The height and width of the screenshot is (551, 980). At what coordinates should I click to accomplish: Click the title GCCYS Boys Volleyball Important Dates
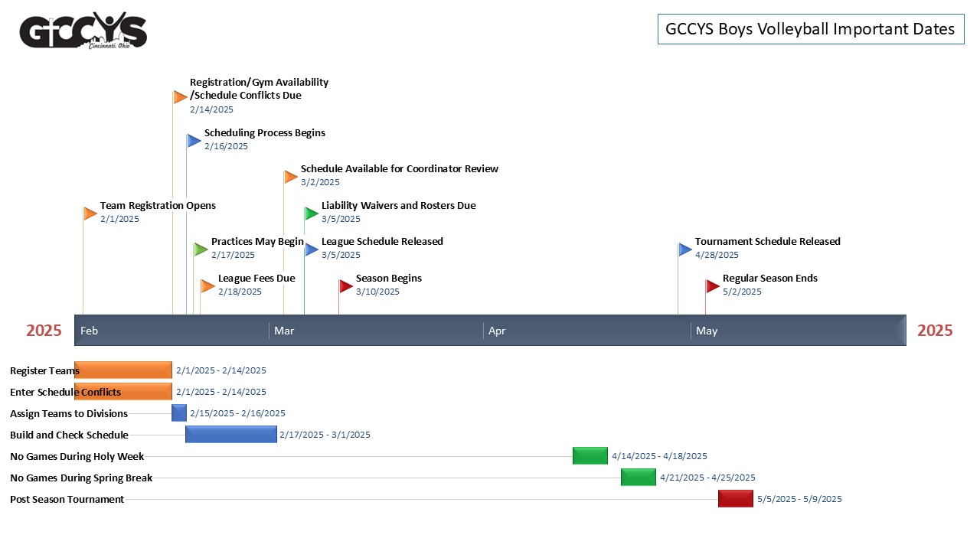click(811, 29)
